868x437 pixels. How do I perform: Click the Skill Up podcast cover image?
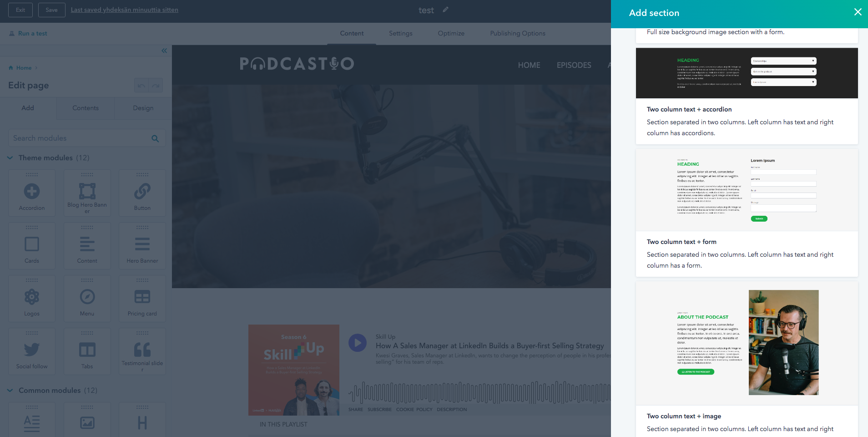[294, 370]
